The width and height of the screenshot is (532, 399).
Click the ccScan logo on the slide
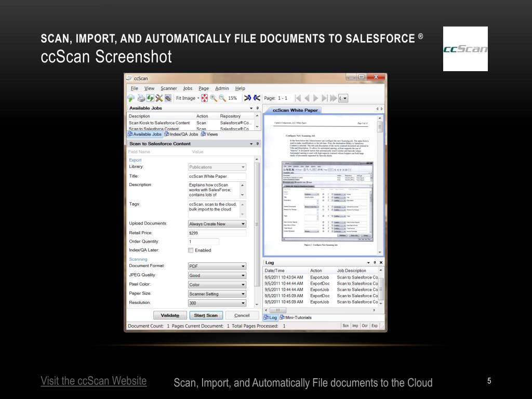point(465,49)
